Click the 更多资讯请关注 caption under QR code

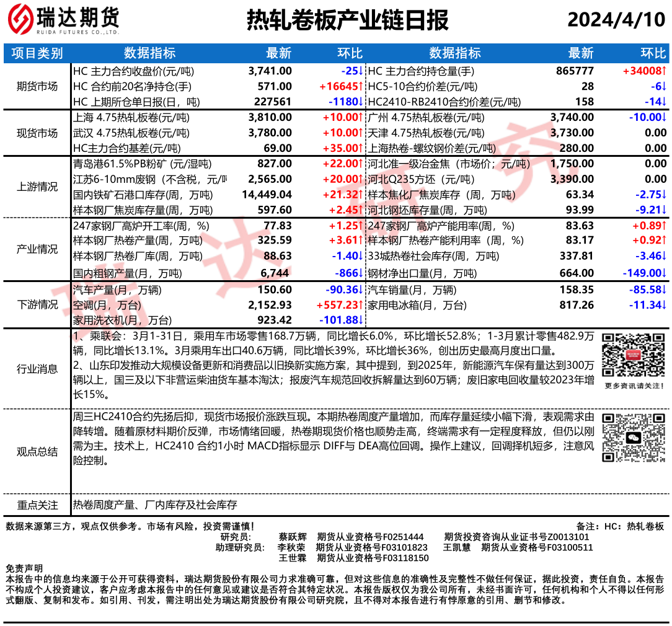(633, 386)
